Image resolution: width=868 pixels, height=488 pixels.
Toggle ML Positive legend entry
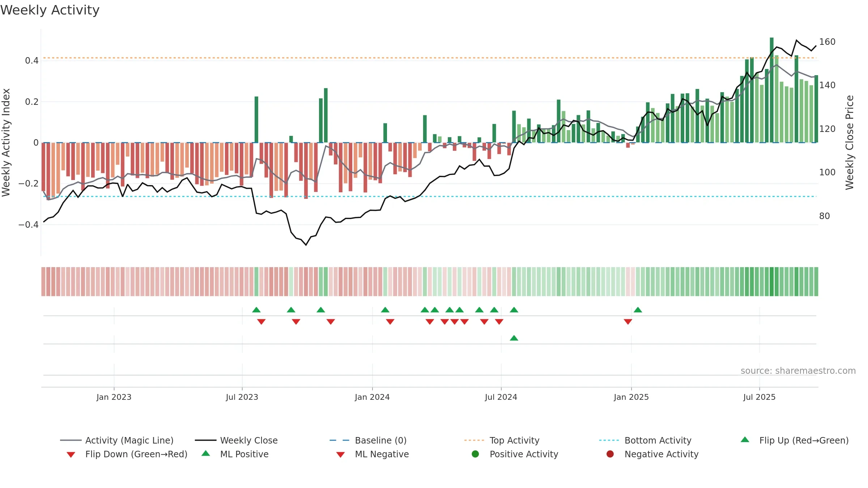click(x=235, y=454)
